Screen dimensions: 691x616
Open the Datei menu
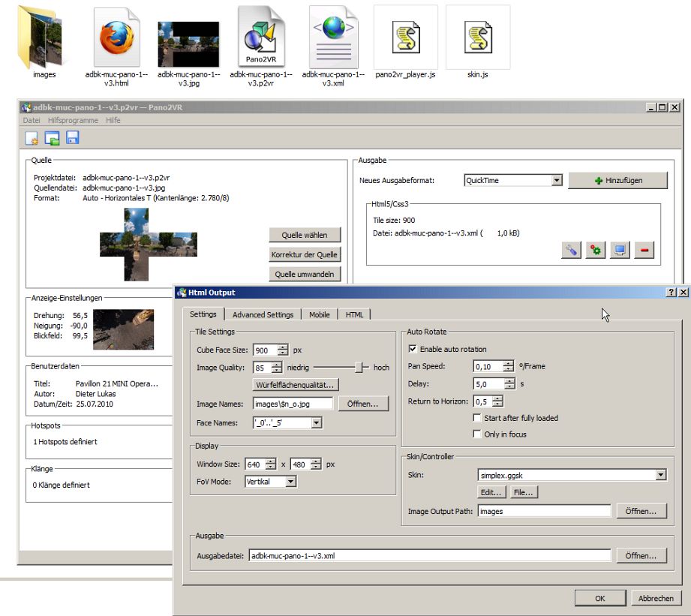pyautogui.click(x=32, y=120)
